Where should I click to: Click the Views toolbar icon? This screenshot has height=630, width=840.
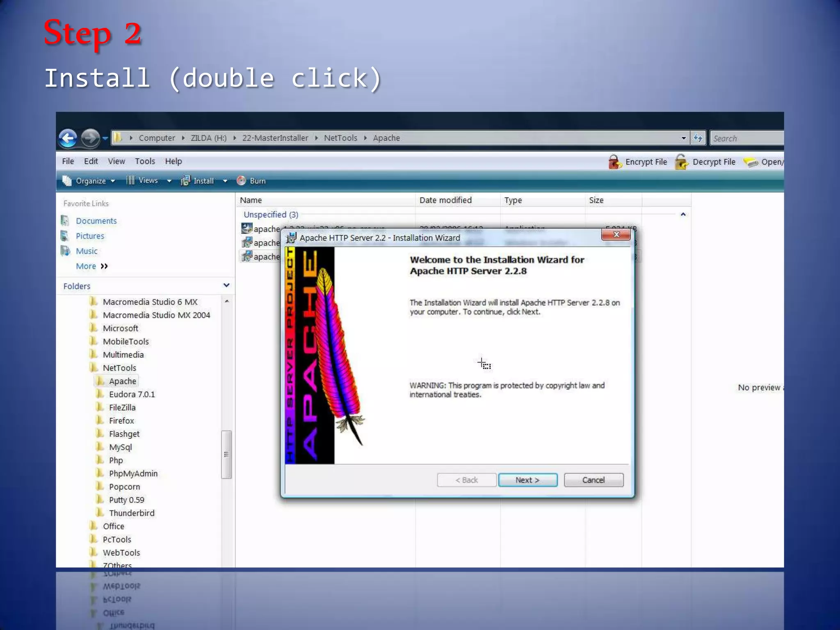[x=130, y=180]
